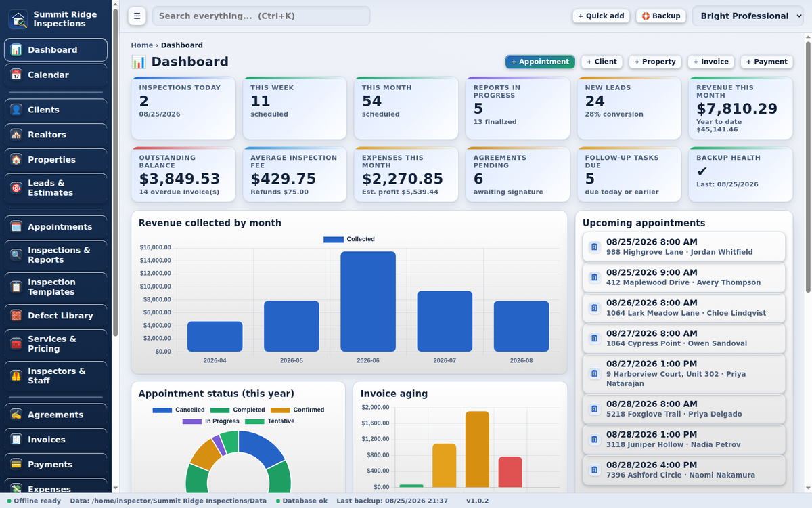
Task: Click the Summit Ridge Inspections logo icon
Action: pyautogui.click(x=18, y=19)
